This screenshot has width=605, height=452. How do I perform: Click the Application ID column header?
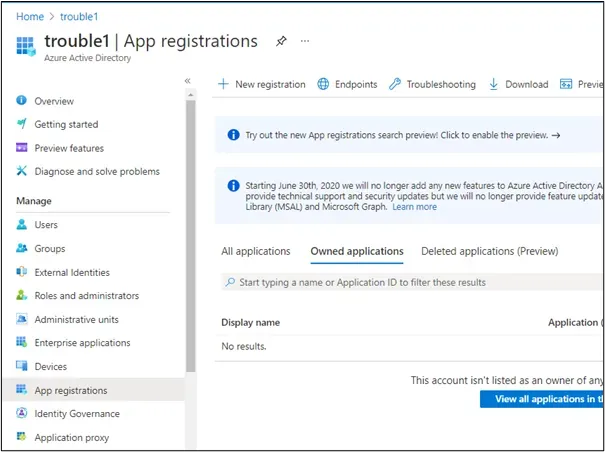(x=576, y=323)
